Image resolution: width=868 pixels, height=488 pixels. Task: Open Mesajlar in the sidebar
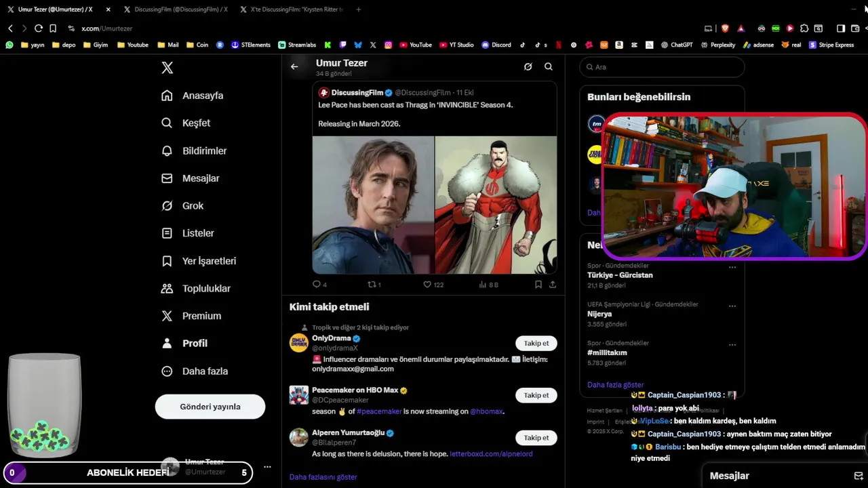click(x=191, y=178)
